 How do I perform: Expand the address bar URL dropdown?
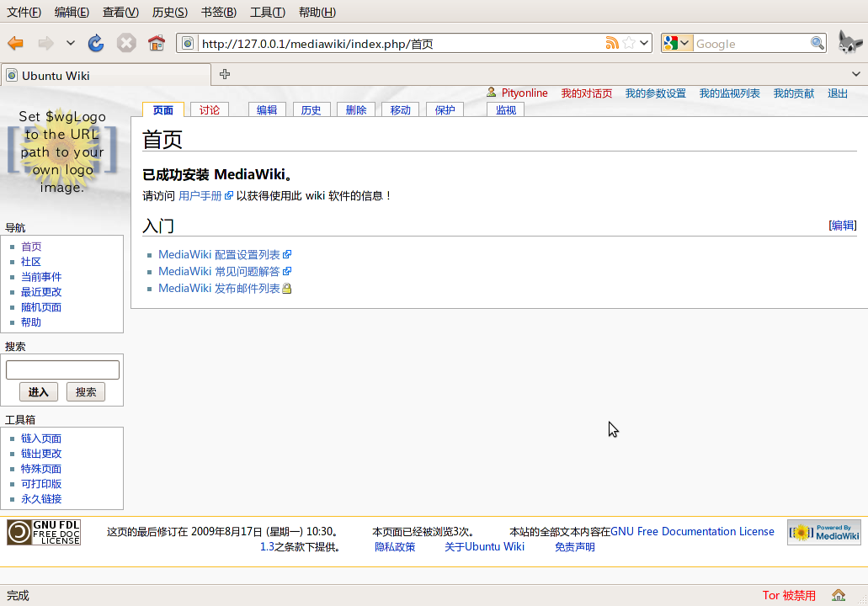point(644,43)
